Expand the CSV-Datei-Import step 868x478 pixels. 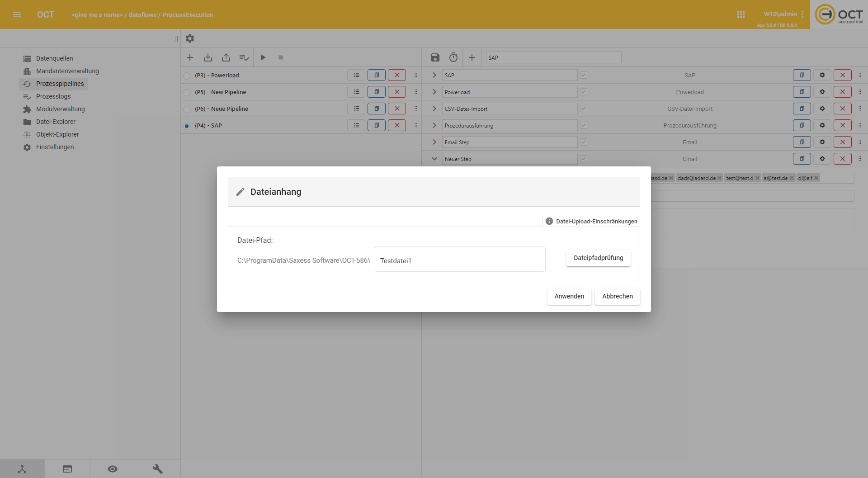tap(434, 109)
